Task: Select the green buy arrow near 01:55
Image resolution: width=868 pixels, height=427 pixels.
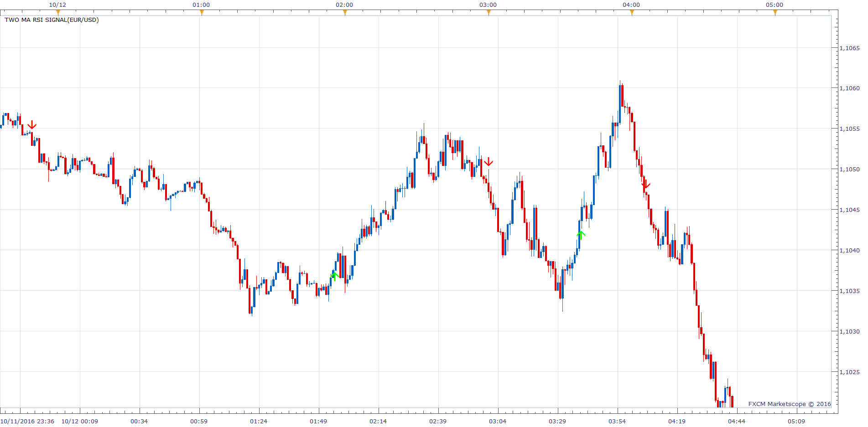Action: pyautogui.click(x=335, y=276)
